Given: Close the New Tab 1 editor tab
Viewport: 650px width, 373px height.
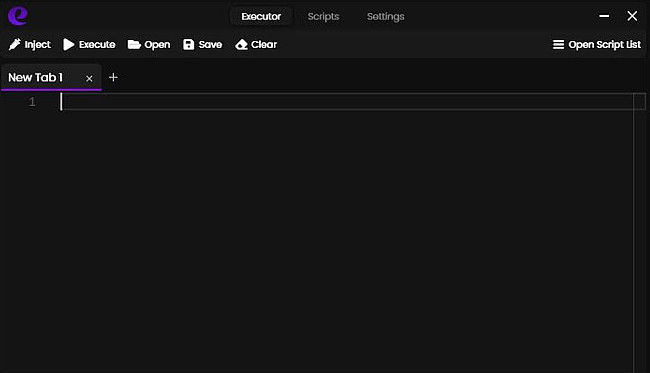Looking at the screenshot, I should pyautogui.click(x=89, y=78).
